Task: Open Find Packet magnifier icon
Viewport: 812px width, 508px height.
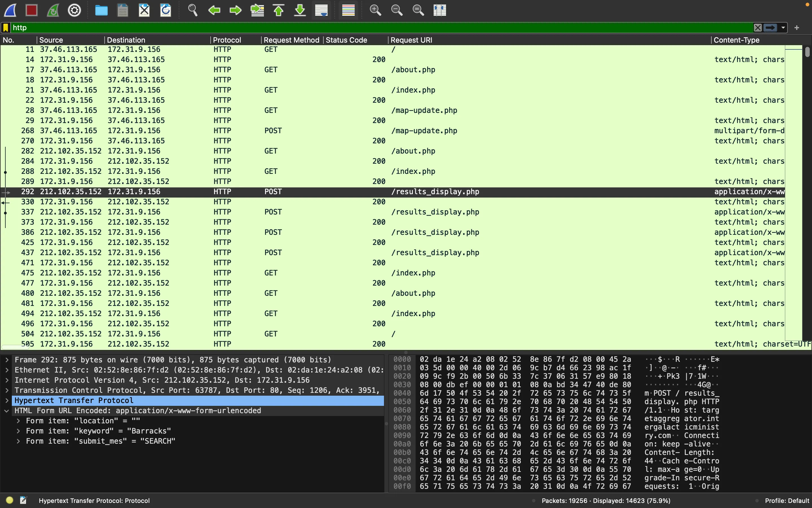Action: click(x=193, y=10)
